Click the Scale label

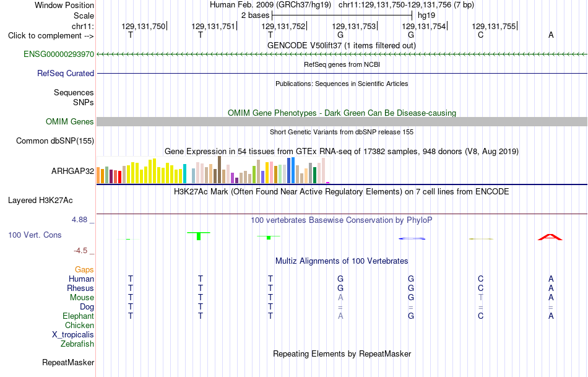(x=84, y=15)
